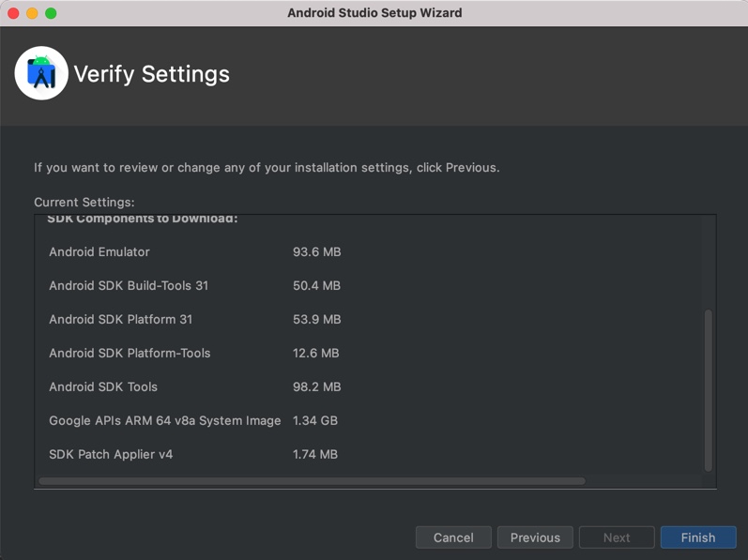This screenshot has height=560, width=748.
Task: Click the horizontal scrollbar below the list
Action: tap(312, 481)
